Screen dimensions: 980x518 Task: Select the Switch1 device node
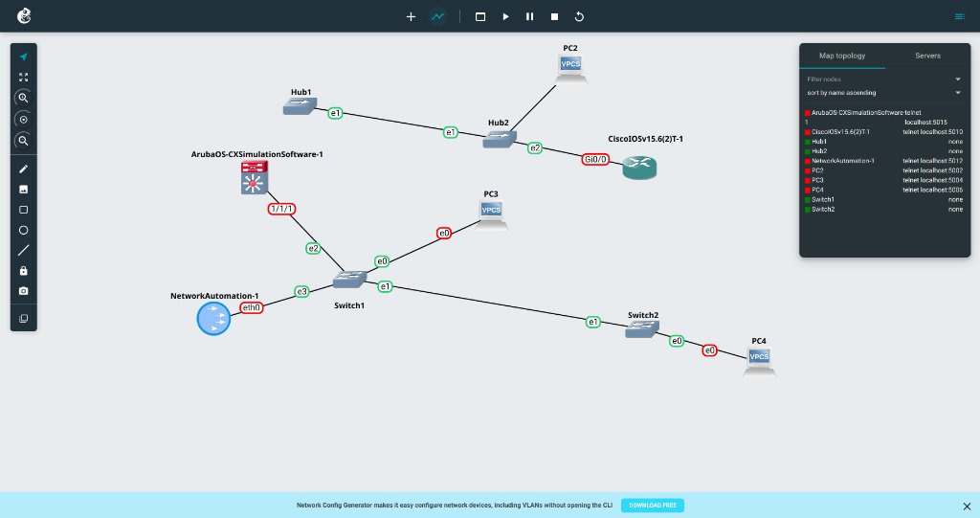tap(349, 279)
